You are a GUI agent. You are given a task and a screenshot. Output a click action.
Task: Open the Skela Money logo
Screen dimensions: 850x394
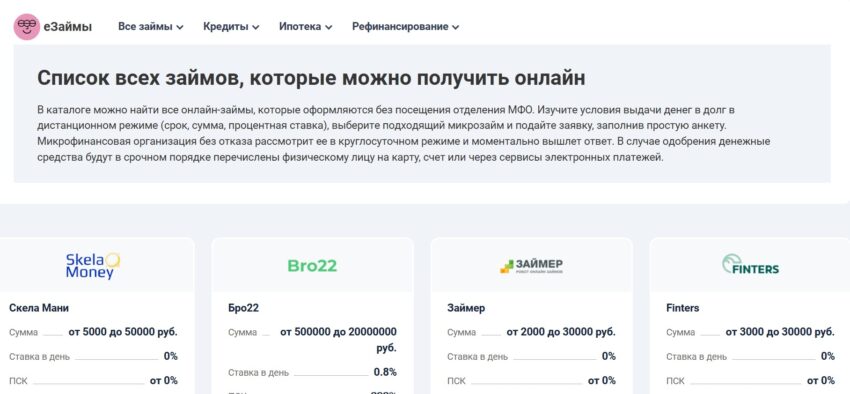point(93,266)
